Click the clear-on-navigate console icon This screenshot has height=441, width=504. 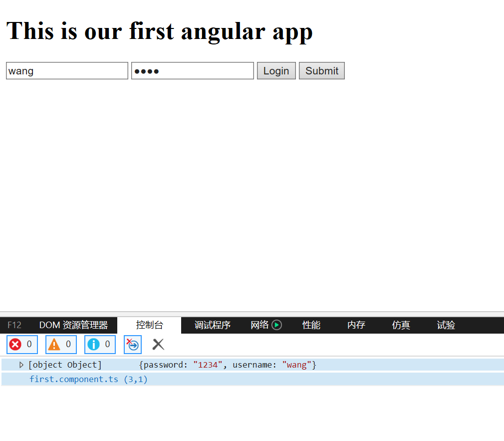click(x=132, y=344)
